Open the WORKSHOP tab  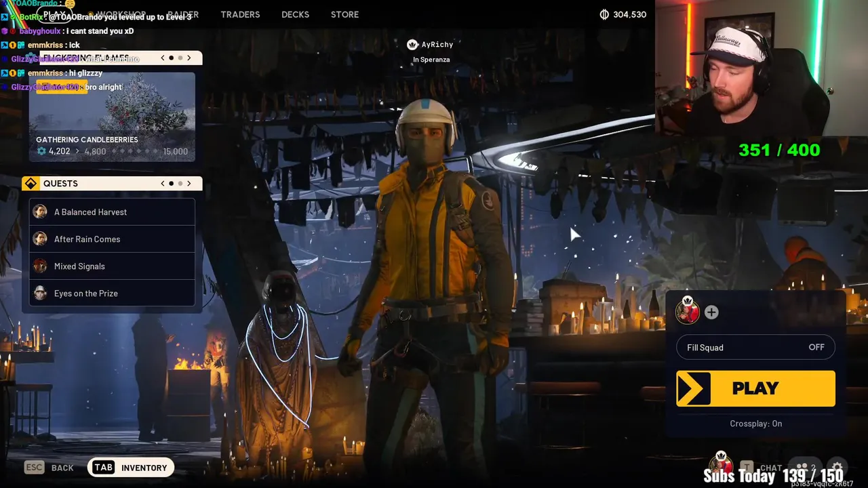121,14
